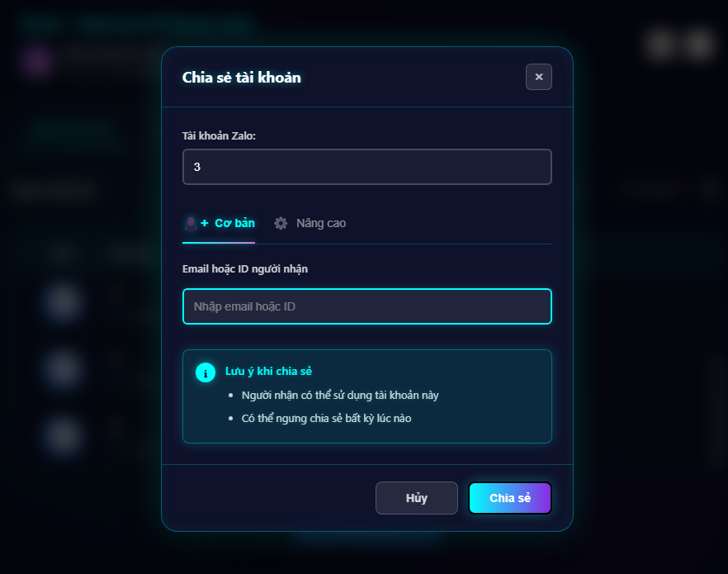The width and height of the screenshot is (728, 574).
Task: Click the Tài khoản Zalo label
Action: (x=219, y=135)
